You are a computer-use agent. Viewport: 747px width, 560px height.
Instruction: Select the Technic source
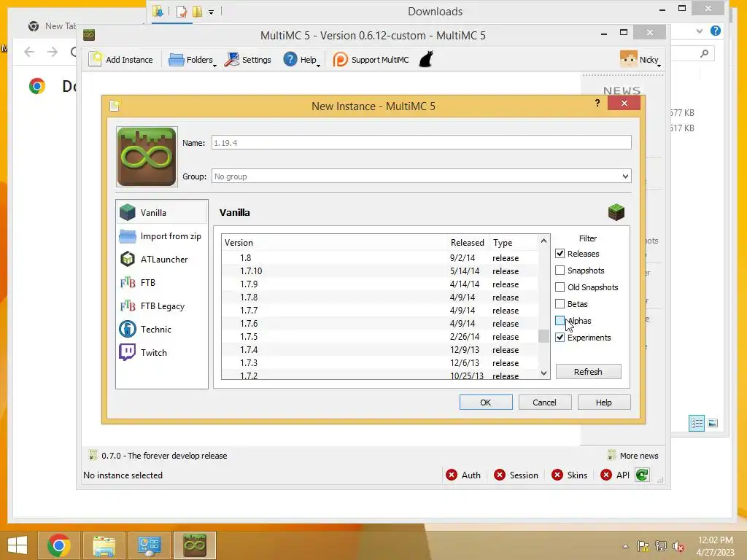pyautogui.click(x=162, y=330)
